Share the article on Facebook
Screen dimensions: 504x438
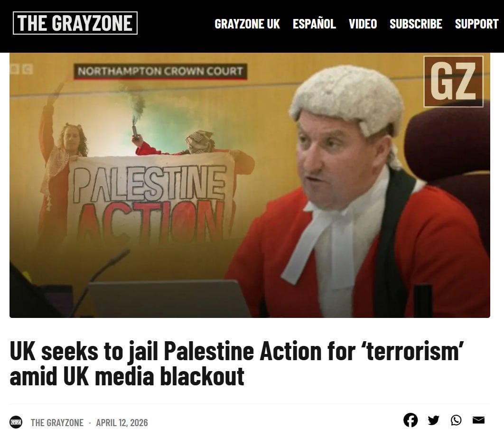pyautogui.click(x=411, y=420)
